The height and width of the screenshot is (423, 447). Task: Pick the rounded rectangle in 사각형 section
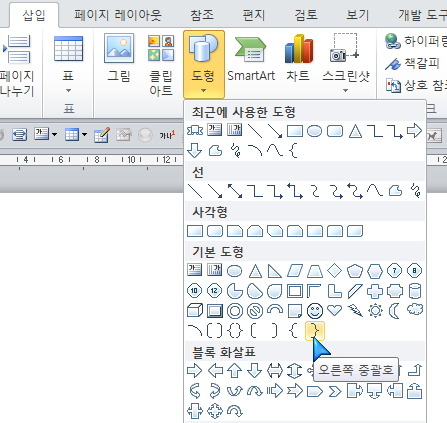coord(215,231)
